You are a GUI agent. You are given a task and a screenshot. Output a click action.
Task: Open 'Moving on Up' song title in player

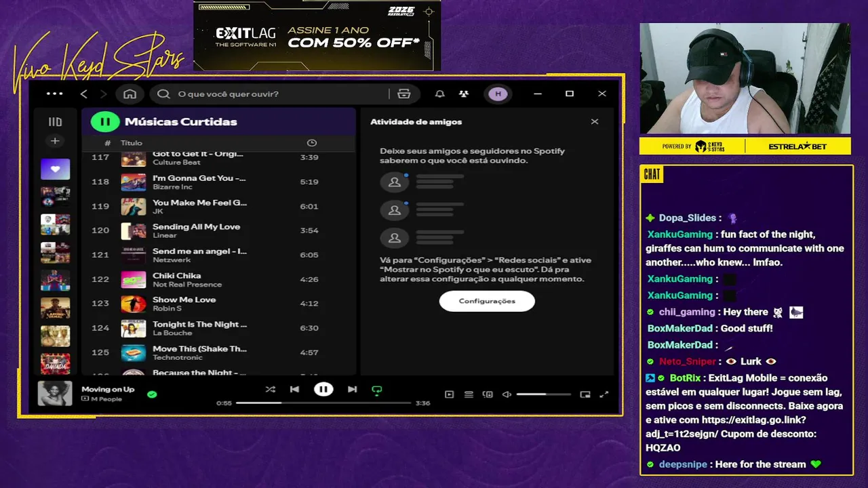click(108, 389)
